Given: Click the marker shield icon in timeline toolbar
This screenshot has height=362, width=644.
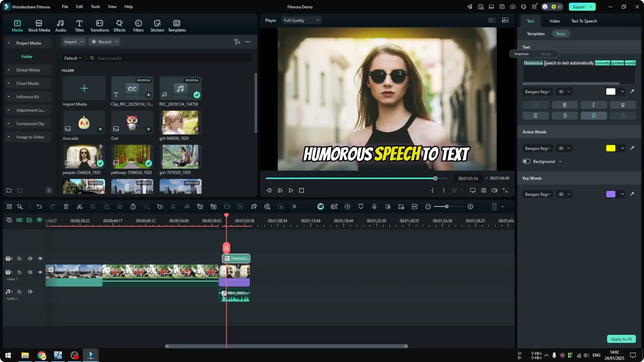Looking at the screenshot, I should point(361,207).
